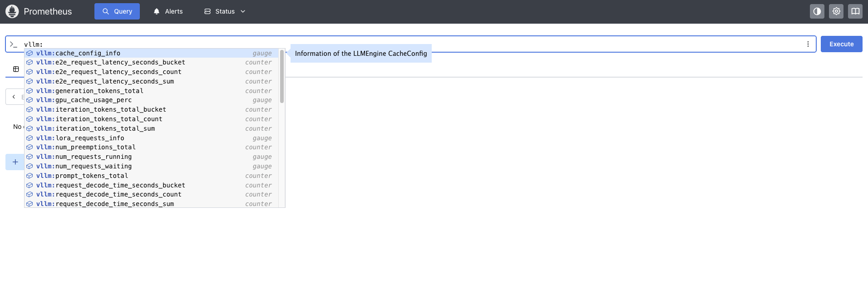
Task: Select vllm:request_decode_time_seconds_count suggestion
Action: click(152, 194)
